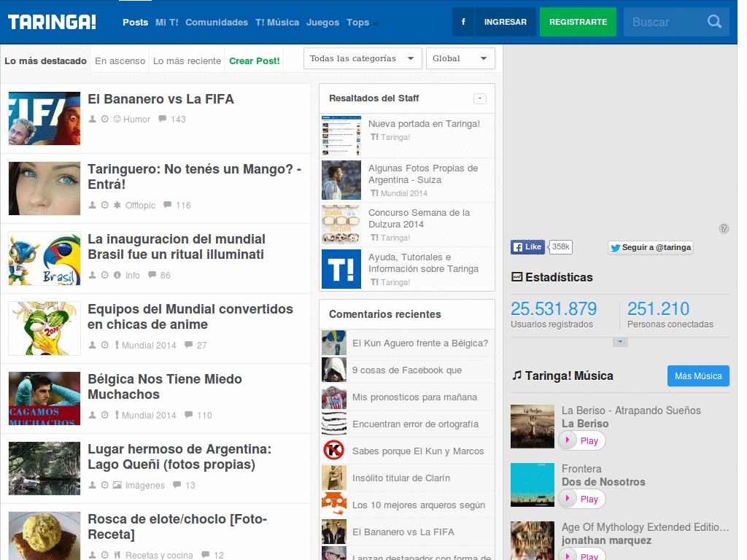
Task: Open the Global region dropdown
Action: click(460, 58)
